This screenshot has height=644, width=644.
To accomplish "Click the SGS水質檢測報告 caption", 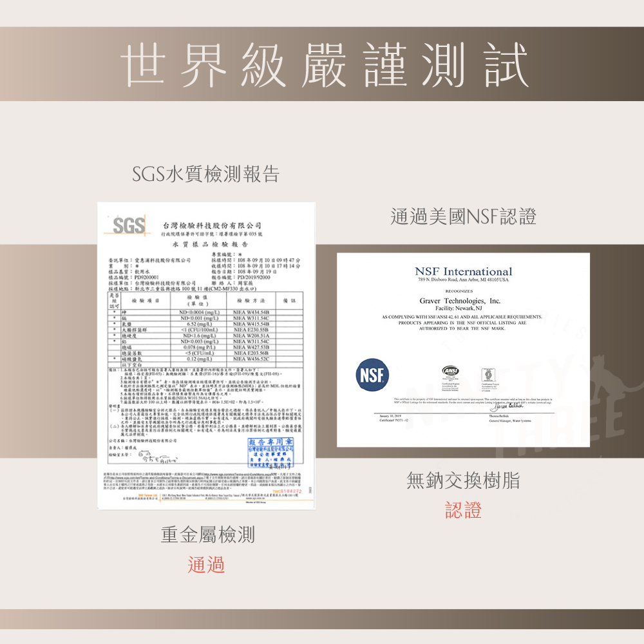I will tap(205, 174).
